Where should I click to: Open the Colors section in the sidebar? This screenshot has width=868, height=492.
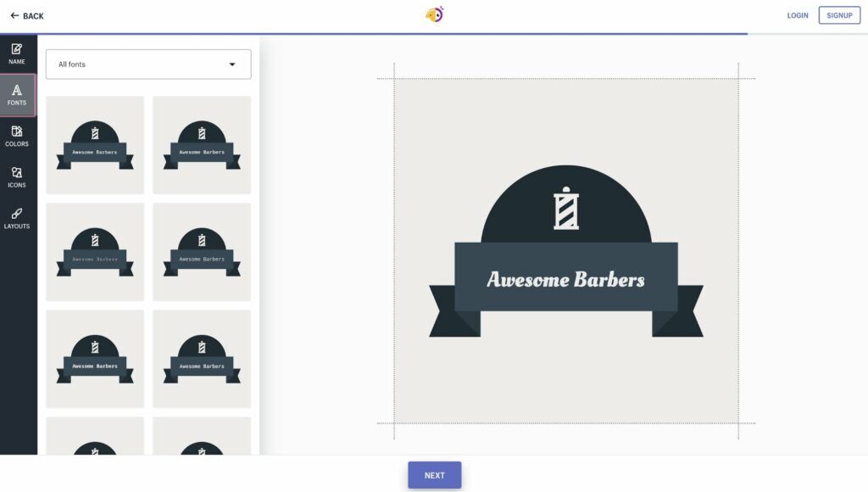(x=17, y=137)
